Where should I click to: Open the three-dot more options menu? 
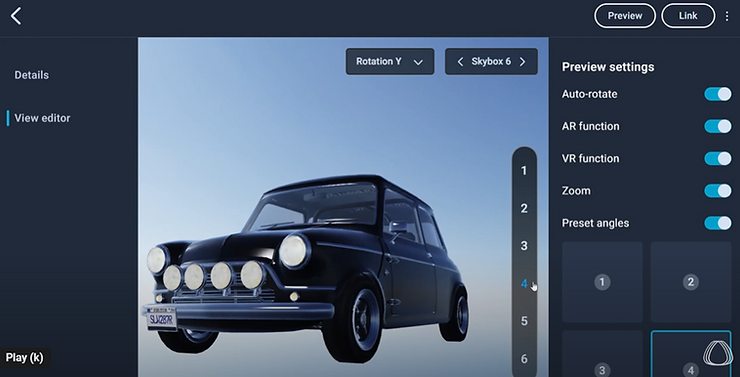(x=727, y=16)
